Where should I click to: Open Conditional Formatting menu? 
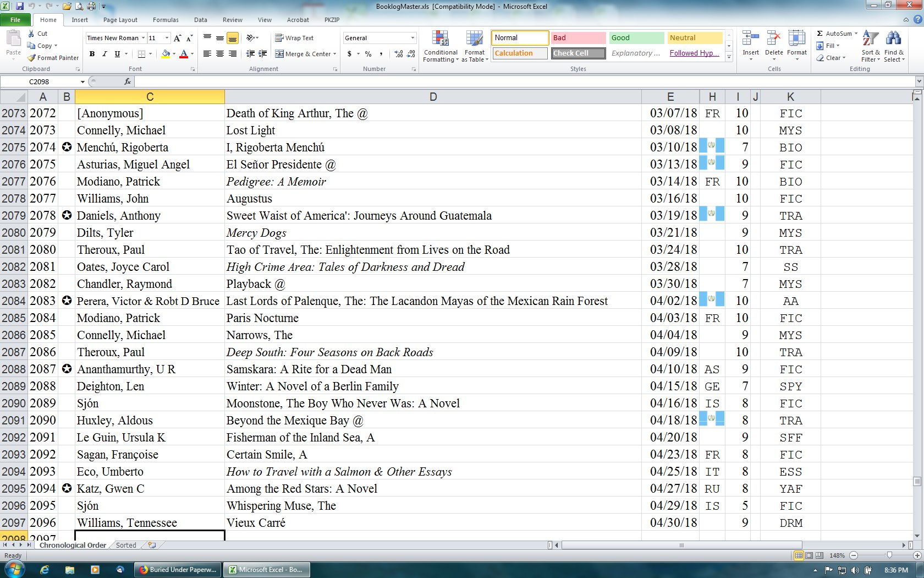coord(440,47)
